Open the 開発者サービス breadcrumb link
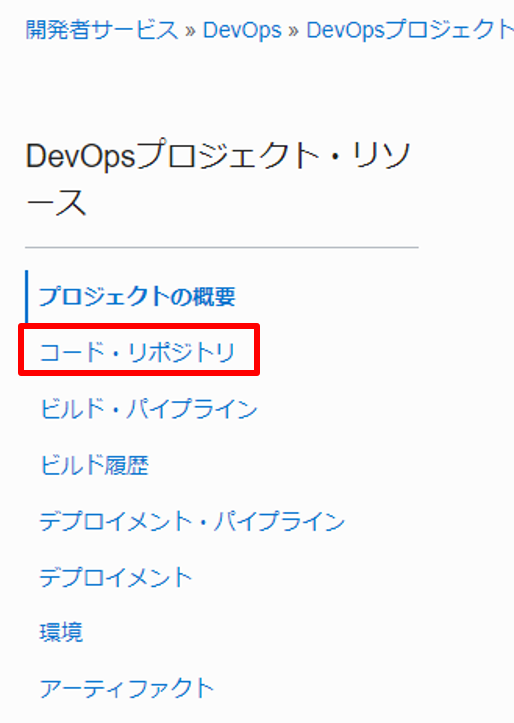Image resolution: width=514 pixels, height=723 pixels. [102, 30]
